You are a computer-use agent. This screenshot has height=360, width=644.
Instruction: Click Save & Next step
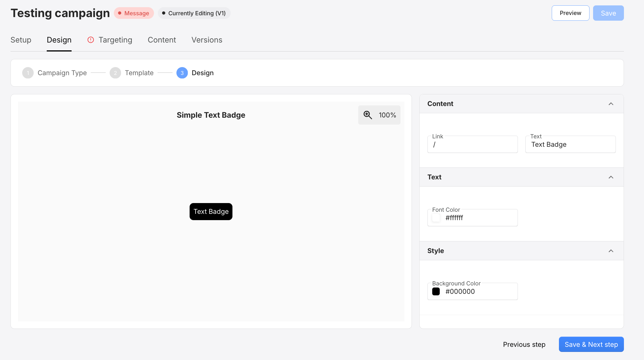pos(591,344)
